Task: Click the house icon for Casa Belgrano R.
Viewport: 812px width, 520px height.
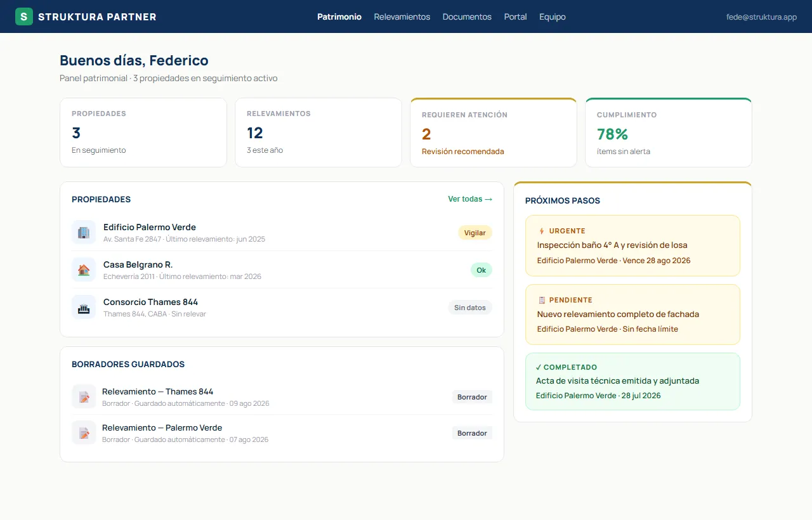Action: 84,270
